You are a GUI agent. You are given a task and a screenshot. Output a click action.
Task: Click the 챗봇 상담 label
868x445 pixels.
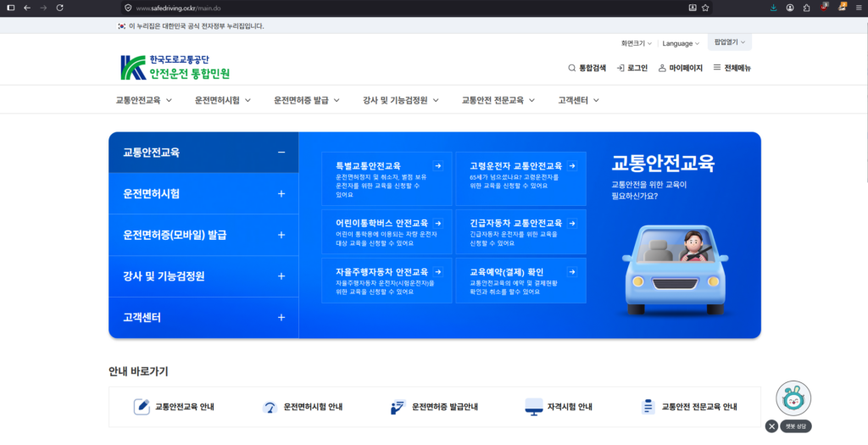(796, 426)
